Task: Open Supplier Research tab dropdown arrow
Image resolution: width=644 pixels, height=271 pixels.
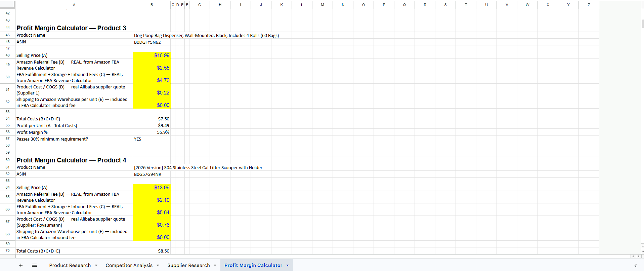Action: (x=215, y=265)
